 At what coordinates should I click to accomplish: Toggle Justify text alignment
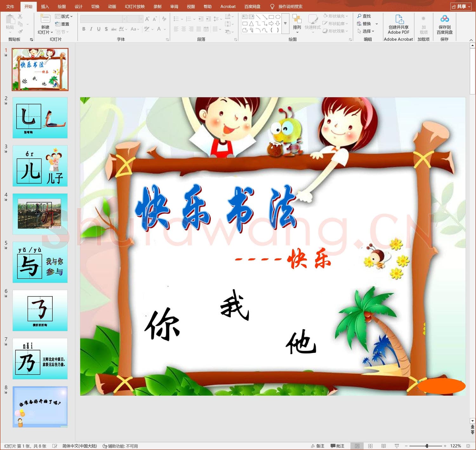point(199,29)
